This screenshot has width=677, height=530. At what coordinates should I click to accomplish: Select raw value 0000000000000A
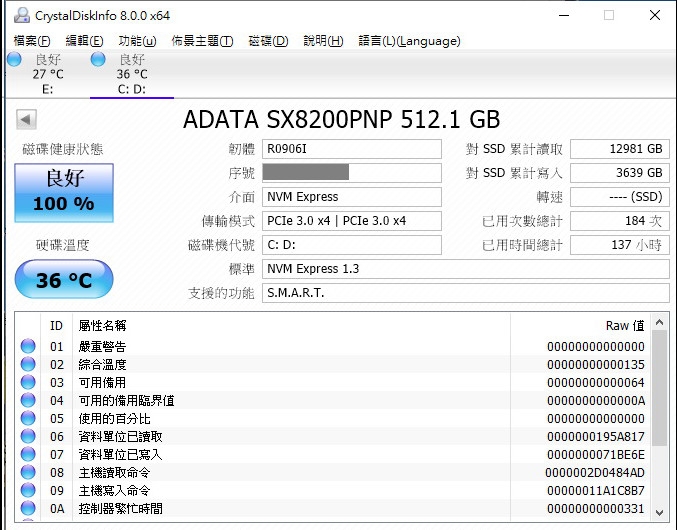click(596, 401)
